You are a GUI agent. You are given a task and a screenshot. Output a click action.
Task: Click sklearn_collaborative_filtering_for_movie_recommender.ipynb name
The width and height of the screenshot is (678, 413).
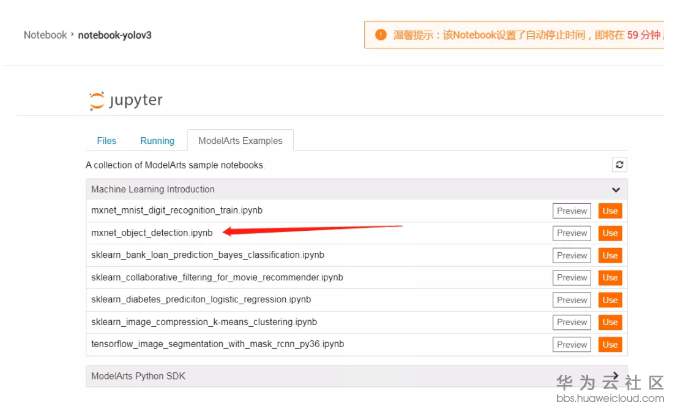click(x=217, y=277)
